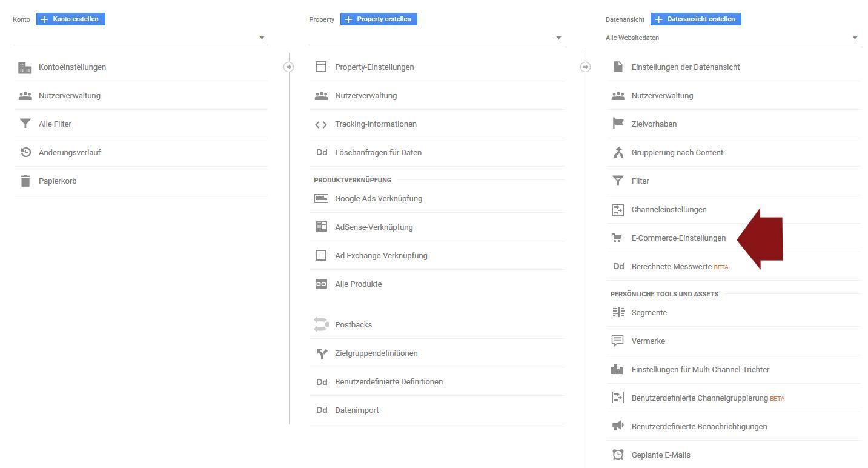This screenshot has height=468, width=868.
Task: Open Kontoeinstellungen via the building icon
Action: tap(24, 67)
